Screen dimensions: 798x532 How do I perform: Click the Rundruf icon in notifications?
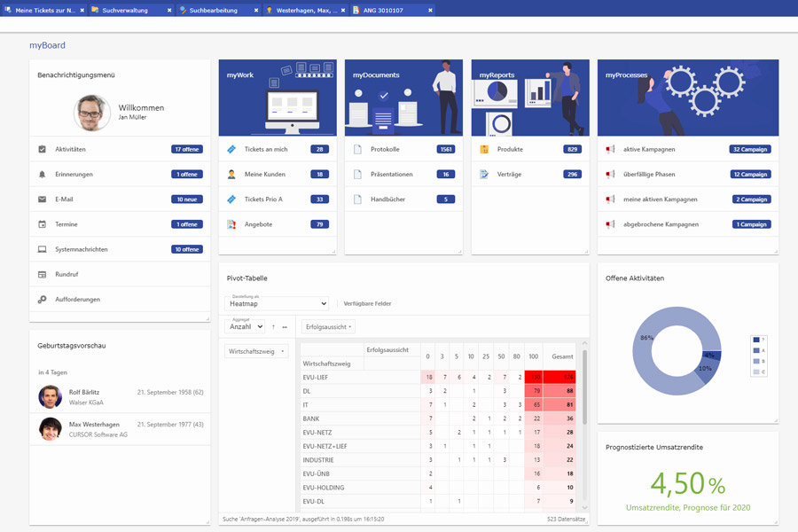pyautogui.click(x=42, y=275)
